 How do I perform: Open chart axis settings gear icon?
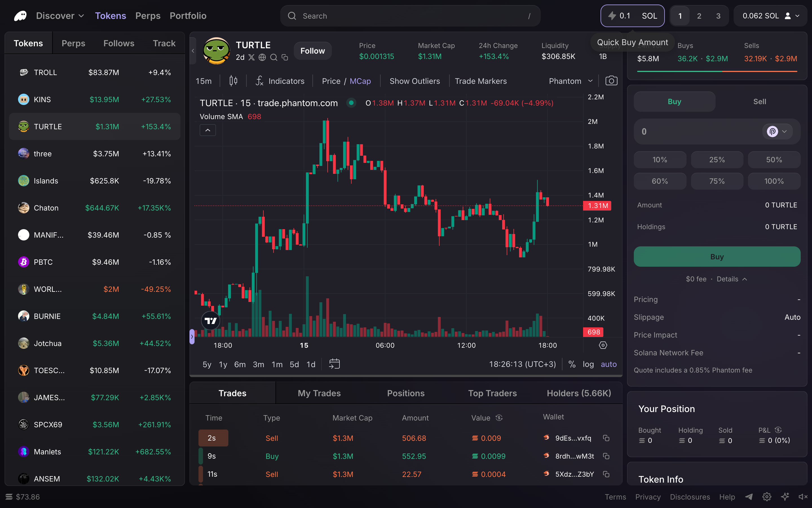(x=603, y=345)
